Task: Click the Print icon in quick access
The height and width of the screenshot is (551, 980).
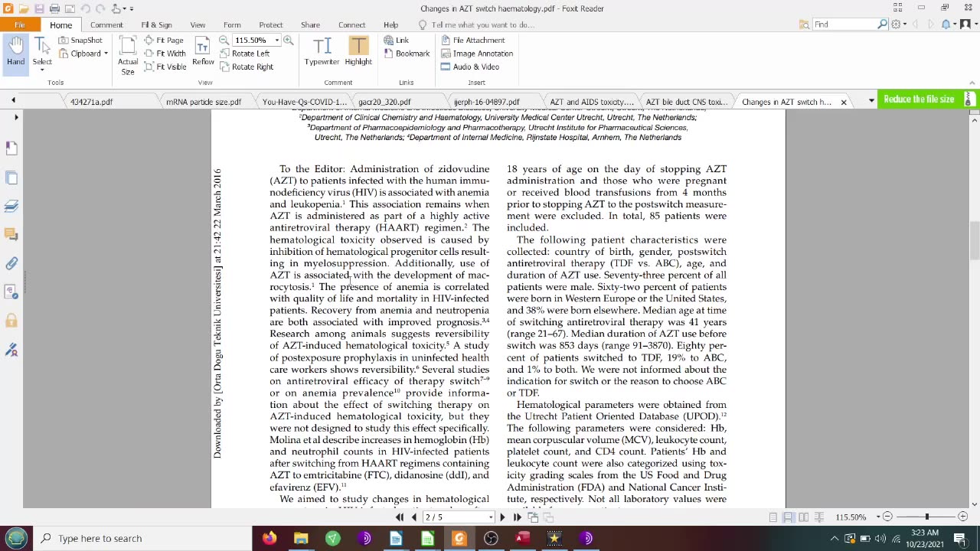Action: tap(54, 8)
